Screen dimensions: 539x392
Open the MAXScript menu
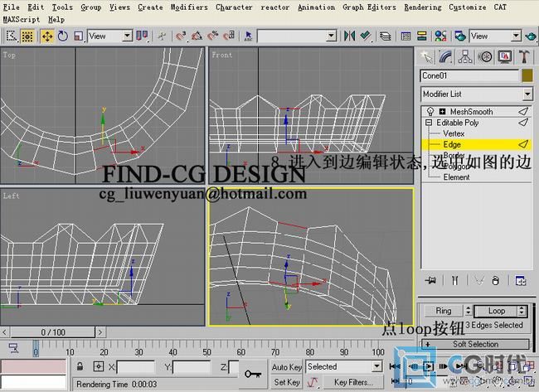pos(22,20)
